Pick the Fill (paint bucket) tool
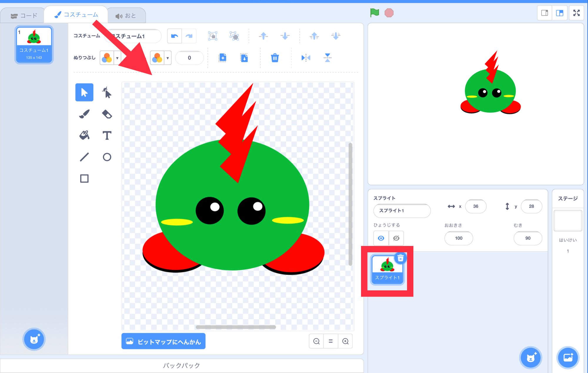Screen dimensions: 588x373 [x=84, y=136]
